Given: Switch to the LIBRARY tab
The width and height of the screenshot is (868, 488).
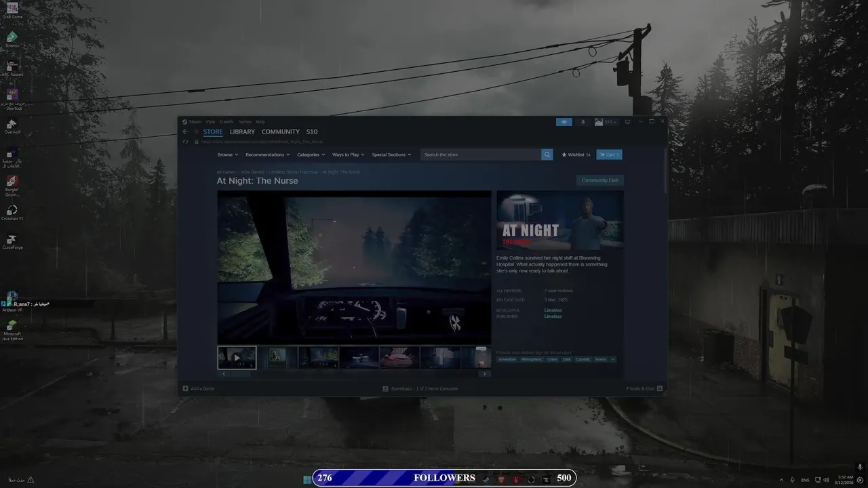Looking at the screenshot, I should (242, 131).
